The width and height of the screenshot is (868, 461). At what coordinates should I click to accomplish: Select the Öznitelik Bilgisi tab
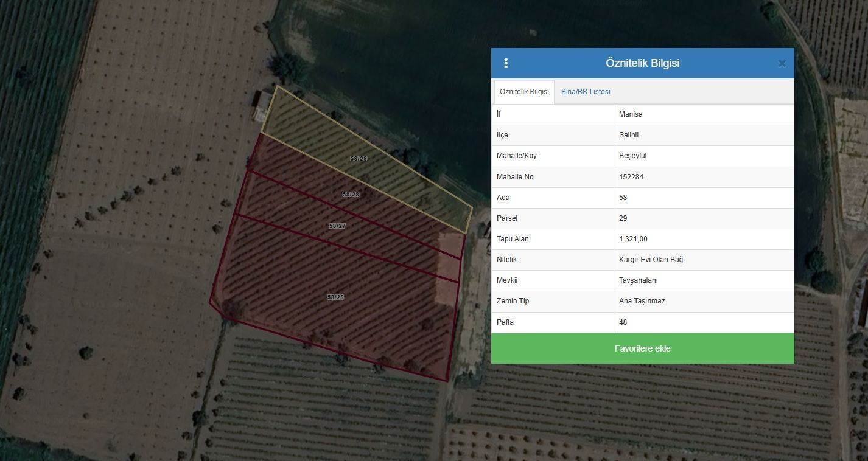pyautogui.click(x=524, y=92)
